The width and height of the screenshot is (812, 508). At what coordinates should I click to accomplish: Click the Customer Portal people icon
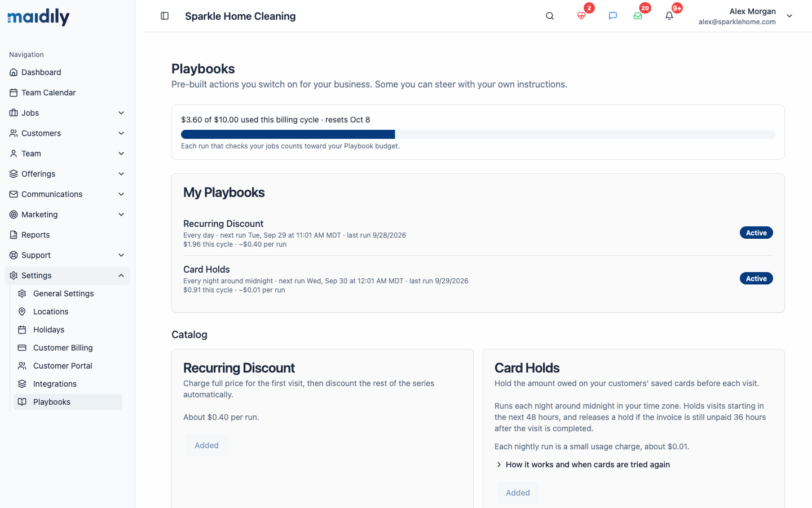tap(22, 366)
